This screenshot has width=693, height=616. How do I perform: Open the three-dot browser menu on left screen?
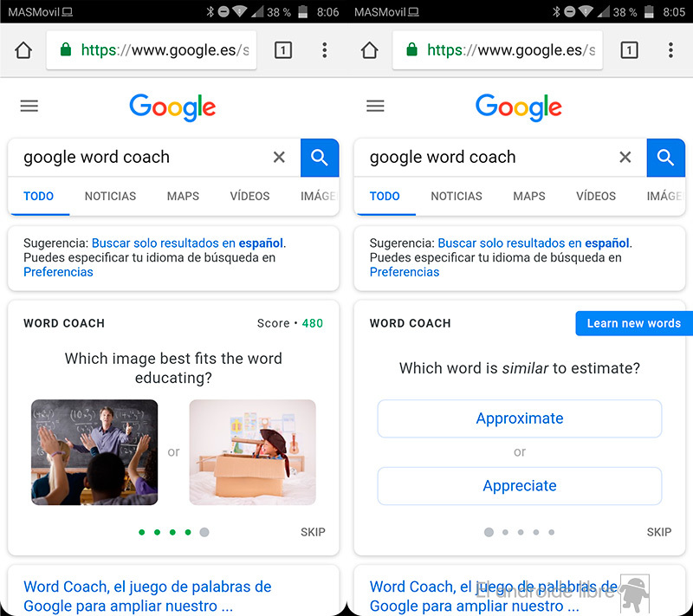324,50
